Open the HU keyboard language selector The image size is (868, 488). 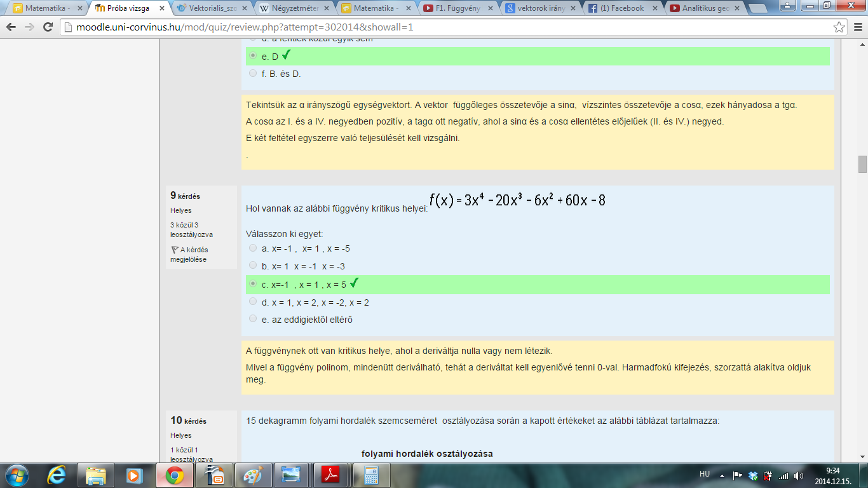tap(704, 474)
